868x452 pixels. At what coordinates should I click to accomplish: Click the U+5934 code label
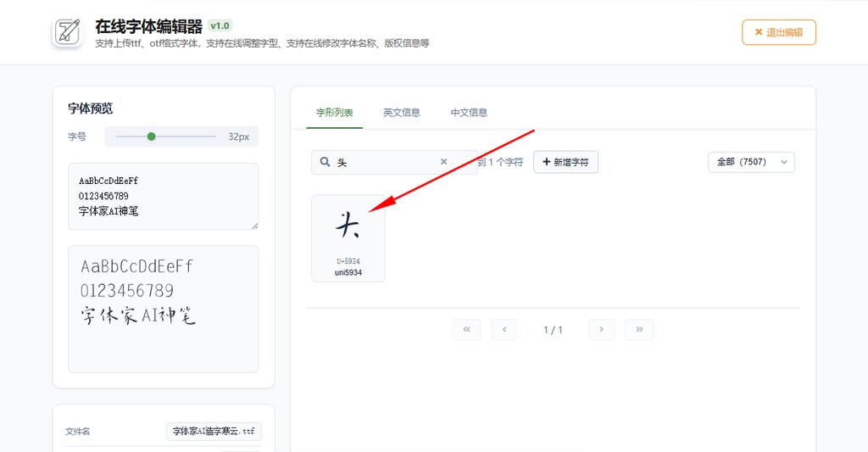(348, 261)
